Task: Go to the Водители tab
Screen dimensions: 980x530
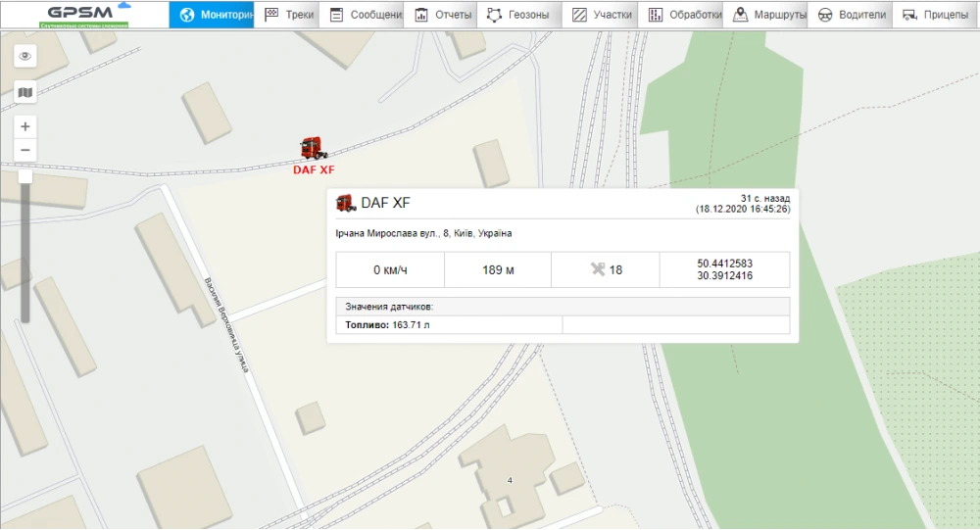Action: [x=851, y=15]
